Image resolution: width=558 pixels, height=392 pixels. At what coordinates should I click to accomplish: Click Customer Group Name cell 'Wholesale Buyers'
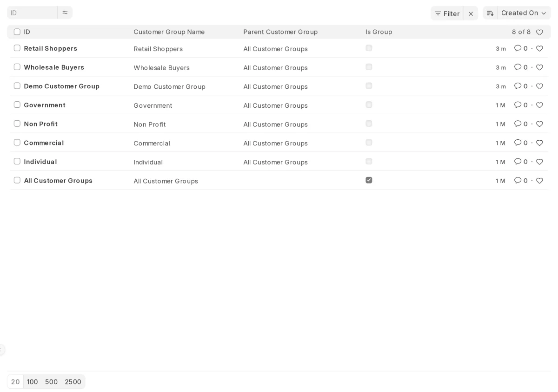[x=162, y=68]
